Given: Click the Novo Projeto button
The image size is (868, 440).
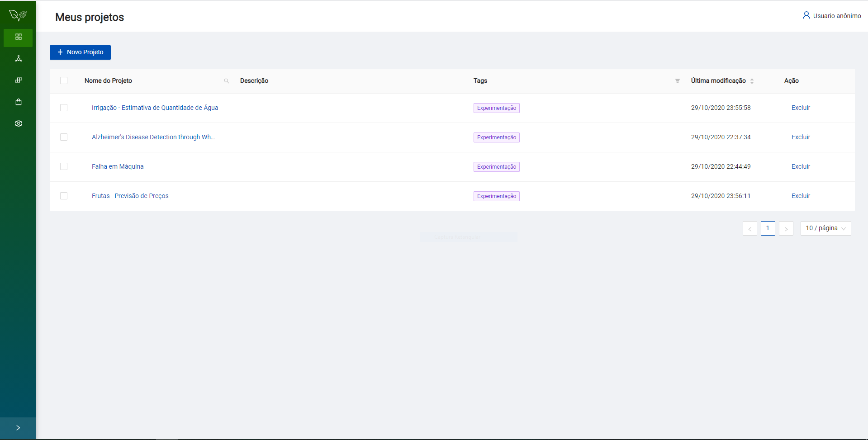Looking at the screenshot, I should (x=80, y=52).
